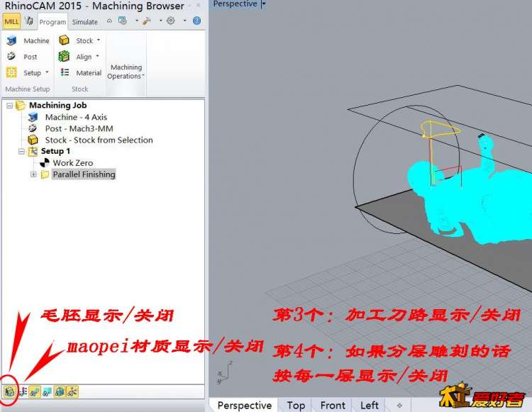Screen dimensions: 532x412
Task: Open the Setup dropdown arrow
Action: (x=47, y=72)
